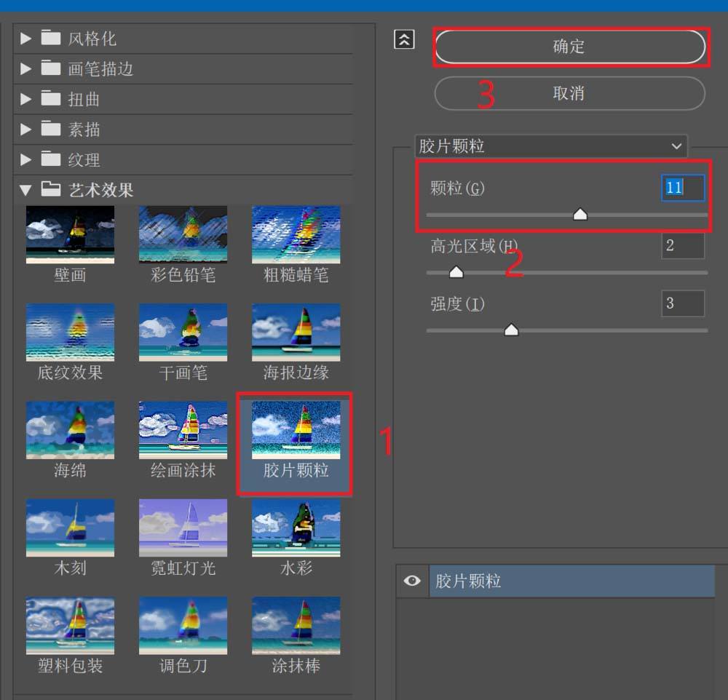Select the 壁画 filter thumbnail
The image size is (728, 700).
(x=70, y=234)
